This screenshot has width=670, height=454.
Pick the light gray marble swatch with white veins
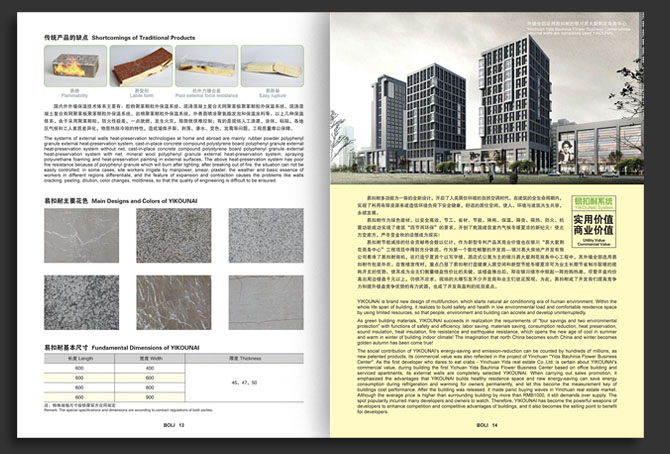coord(82,236)
